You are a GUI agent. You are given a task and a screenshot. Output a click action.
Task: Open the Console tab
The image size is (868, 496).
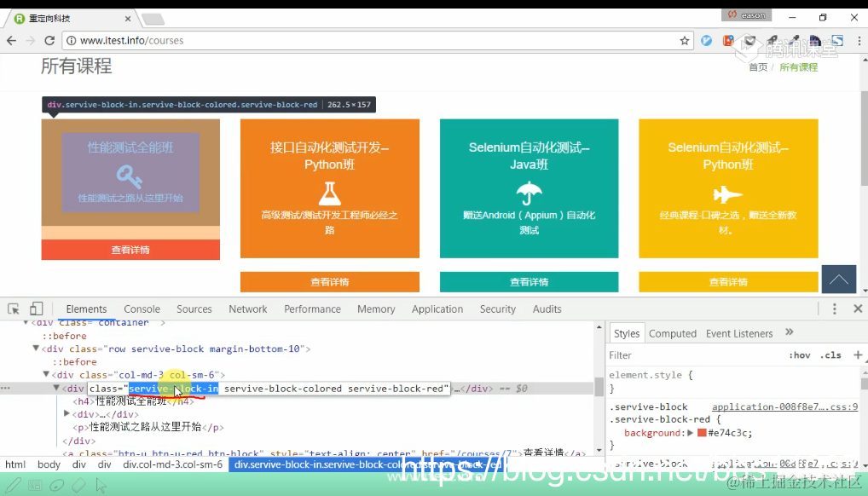click(142, 309)
